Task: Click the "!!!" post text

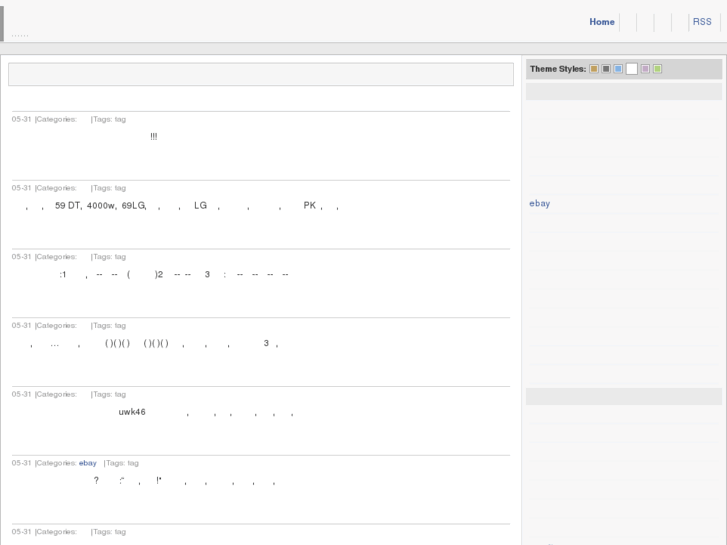Action: 154,136
